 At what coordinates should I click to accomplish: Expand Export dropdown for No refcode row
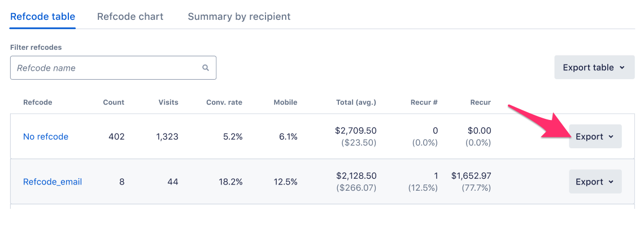pyautogui.click(x=595, y=136)
